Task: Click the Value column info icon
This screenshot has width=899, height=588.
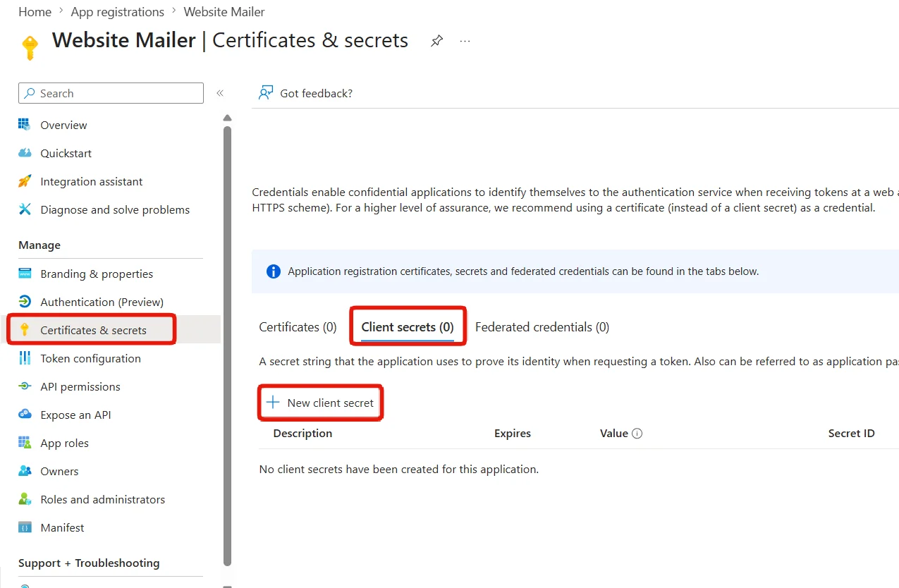Action: coord(637,434)
